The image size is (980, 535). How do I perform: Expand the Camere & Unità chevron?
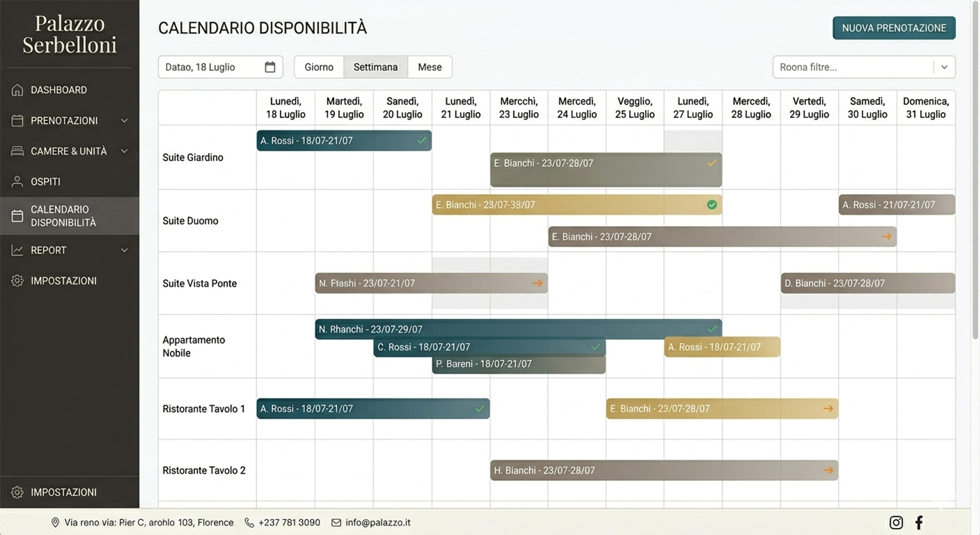point(124,151)
